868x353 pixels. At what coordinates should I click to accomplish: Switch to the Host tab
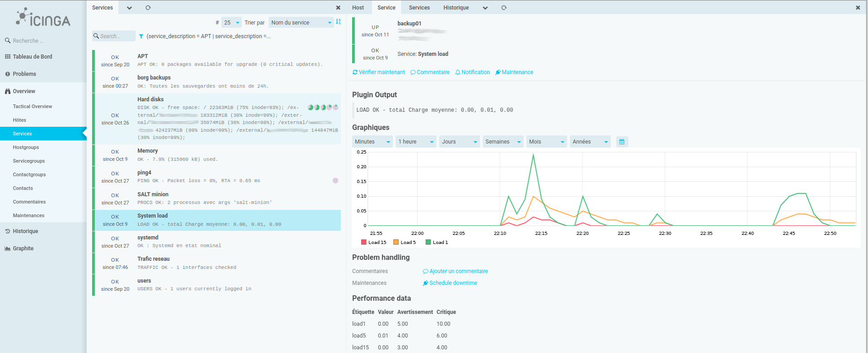pyautogui.click(x=358, y=8)
